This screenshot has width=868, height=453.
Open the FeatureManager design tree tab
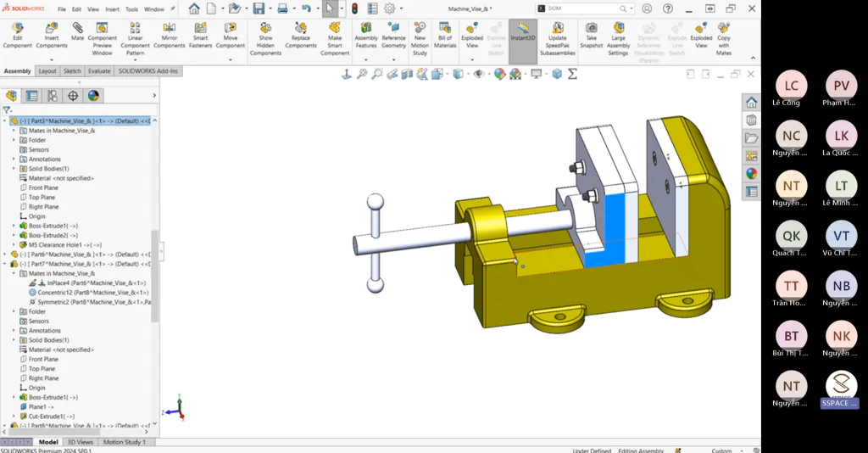point(12,96)
